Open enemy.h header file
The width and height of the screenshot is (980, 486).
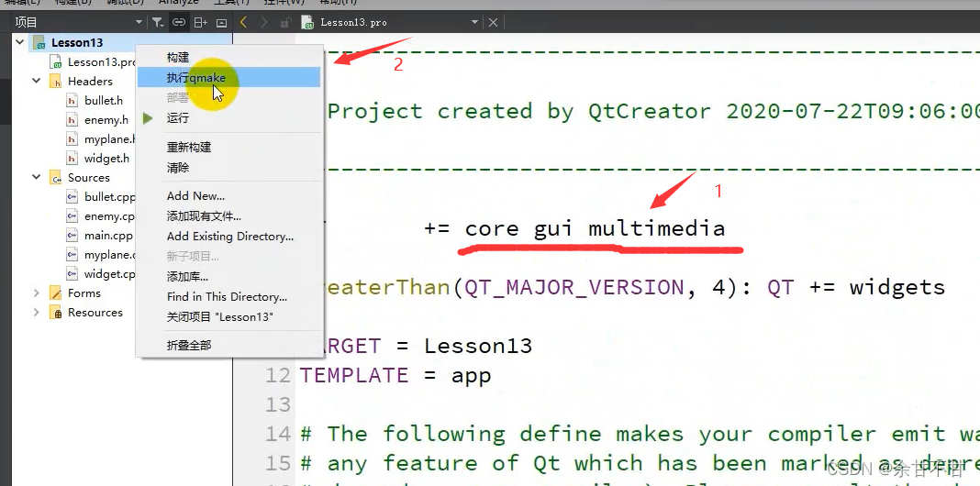click(x=106, y=120)
